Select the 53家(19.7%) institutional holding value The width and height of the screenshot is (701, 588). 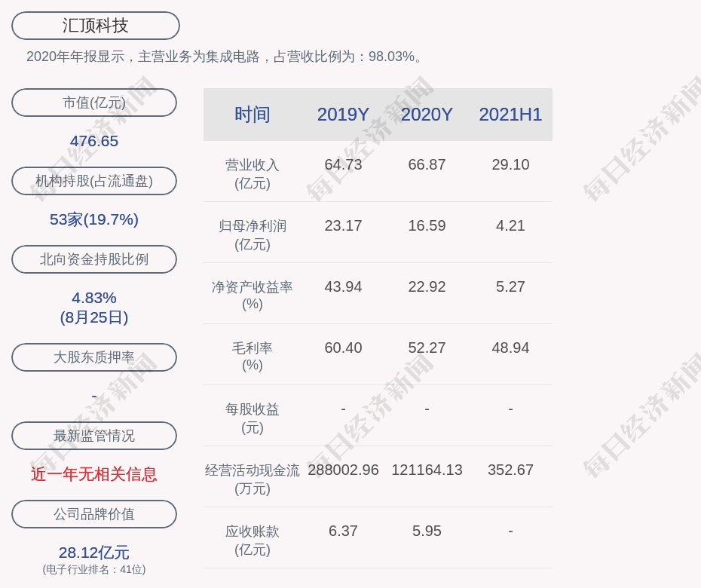(94, 219)
